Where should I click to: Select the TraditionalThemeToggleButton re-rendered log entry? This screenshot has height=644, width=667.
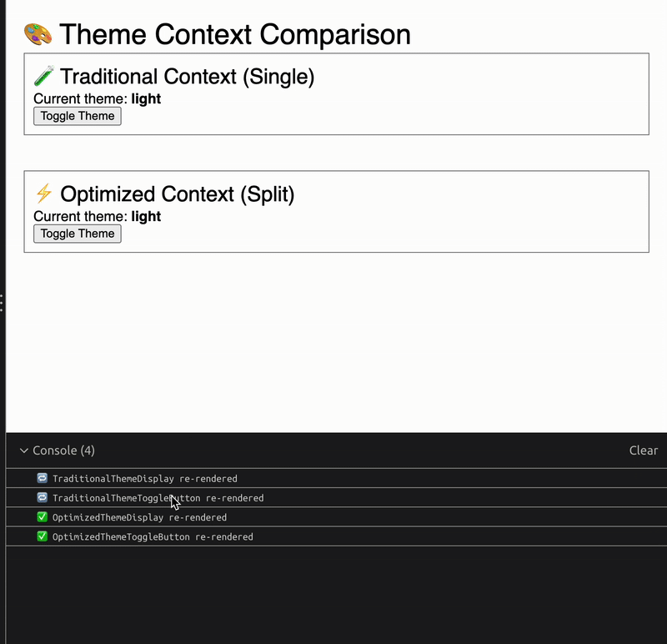click(337, 497)
